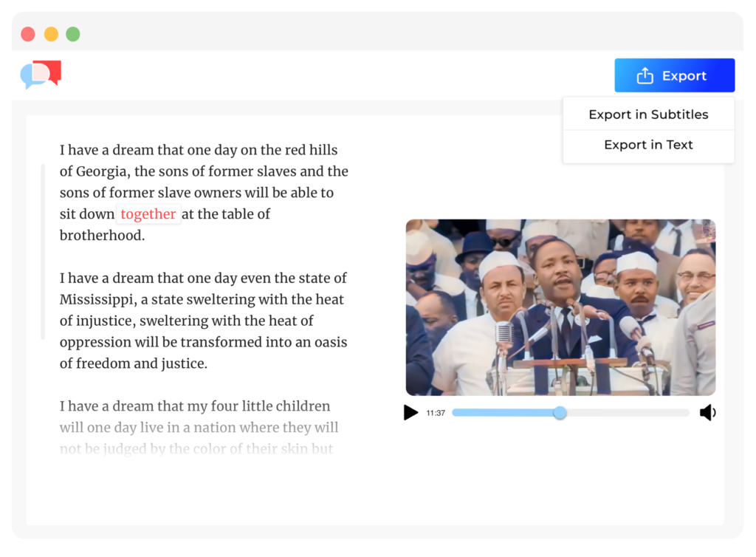Click the timestamp 11:37 on the player
This screenshot has height=557, width=756.
point(436,413)
